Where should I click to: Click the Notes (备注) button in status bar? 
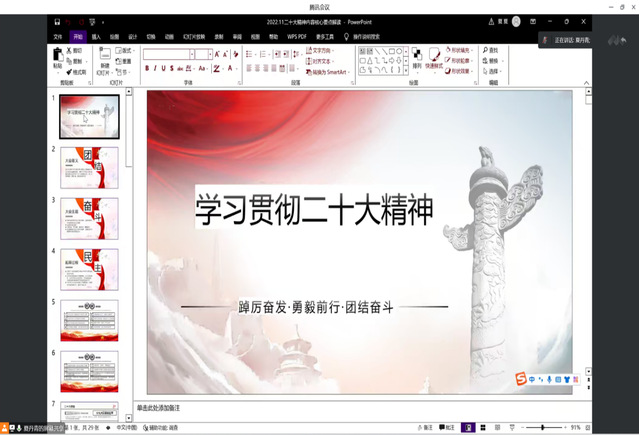[x=428, y=427]
